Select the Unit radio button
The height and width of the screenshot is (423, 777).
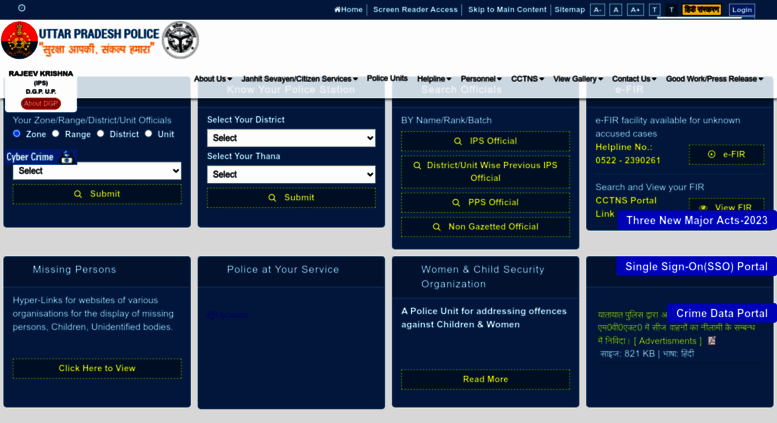[148, 134]
